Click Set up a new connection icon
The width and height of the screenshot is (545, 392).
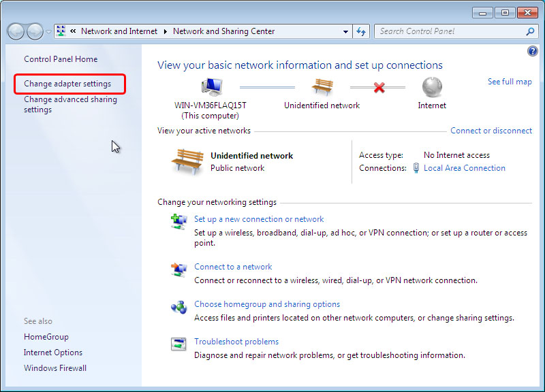[x=178, y=221]
